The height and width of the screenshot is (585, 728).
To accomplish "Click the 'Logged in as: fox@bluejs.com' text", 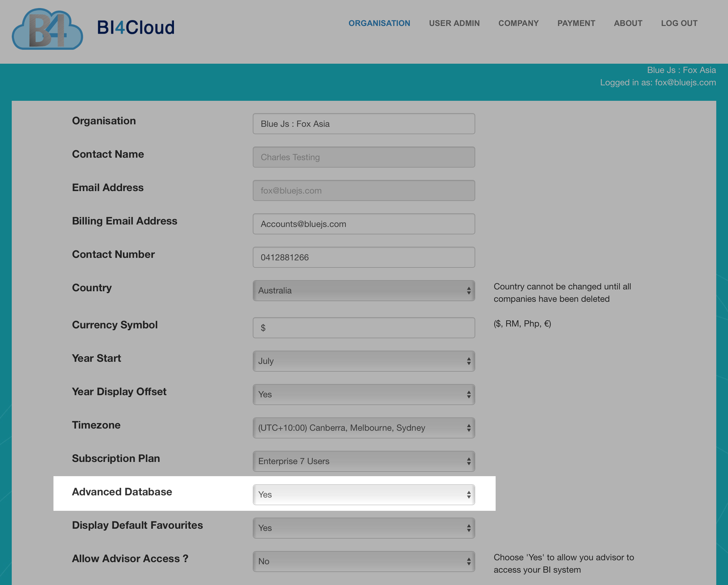I will 658,83.
